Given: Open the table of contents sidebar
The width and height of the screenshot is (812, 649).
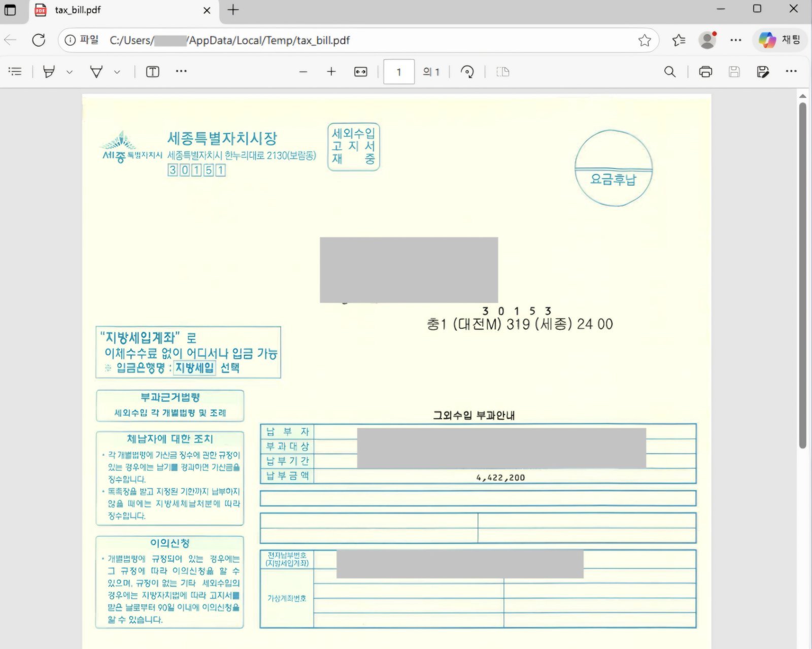Looking at the screenshot, I should pos(15,72).
